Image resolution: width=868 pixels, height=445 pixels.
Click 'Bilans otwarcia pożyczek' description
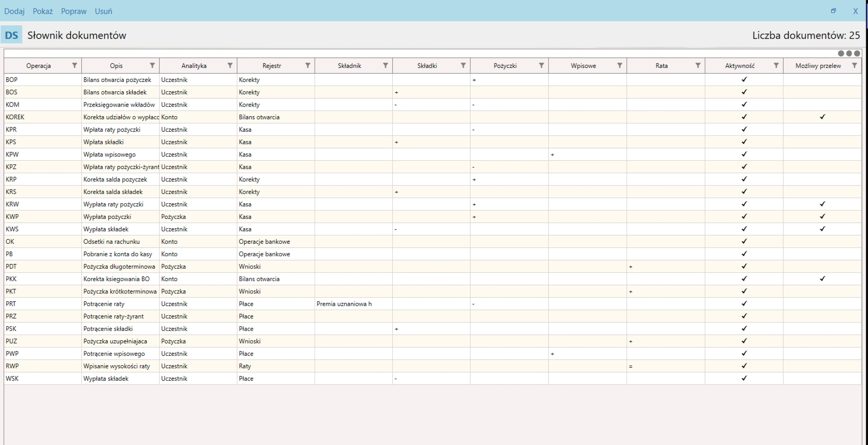[x=117, y=80]
